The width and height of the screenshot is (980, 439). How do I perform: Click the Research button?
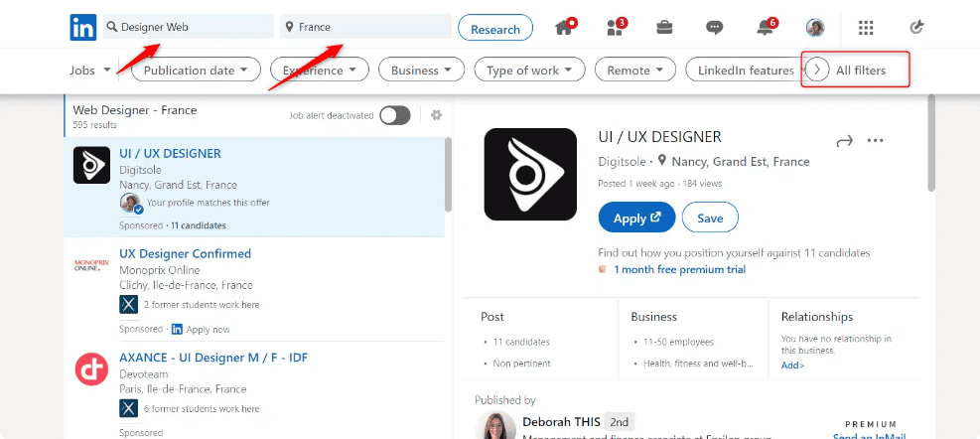click(x=495, y=28)
